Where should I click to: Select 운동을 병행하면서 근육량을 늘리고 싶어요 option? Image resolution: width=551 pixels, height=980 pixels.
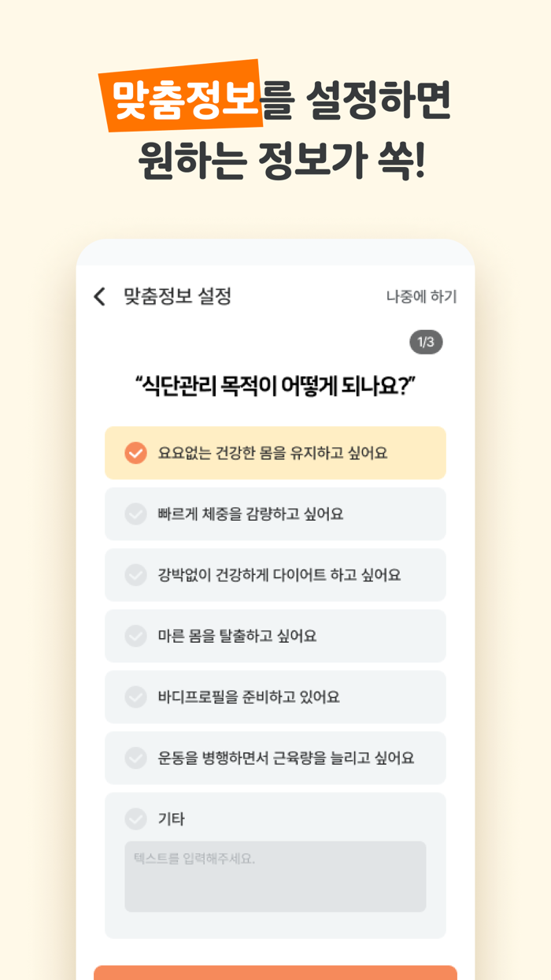pos(275,757)
